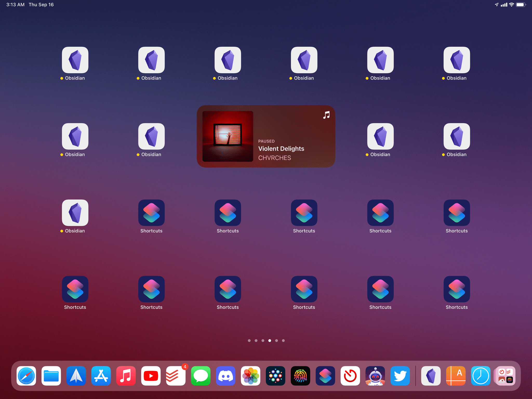This screenshot has height=399, width=532.
Task: Open Twitter from the dock
Action: tap(400, 376)
